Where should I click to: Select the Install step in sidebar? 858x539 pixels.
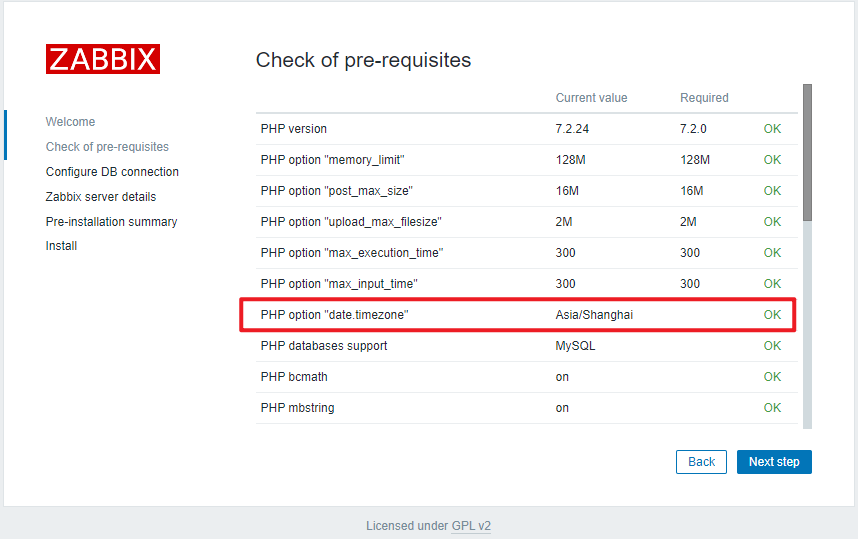[x=61, y=246]
